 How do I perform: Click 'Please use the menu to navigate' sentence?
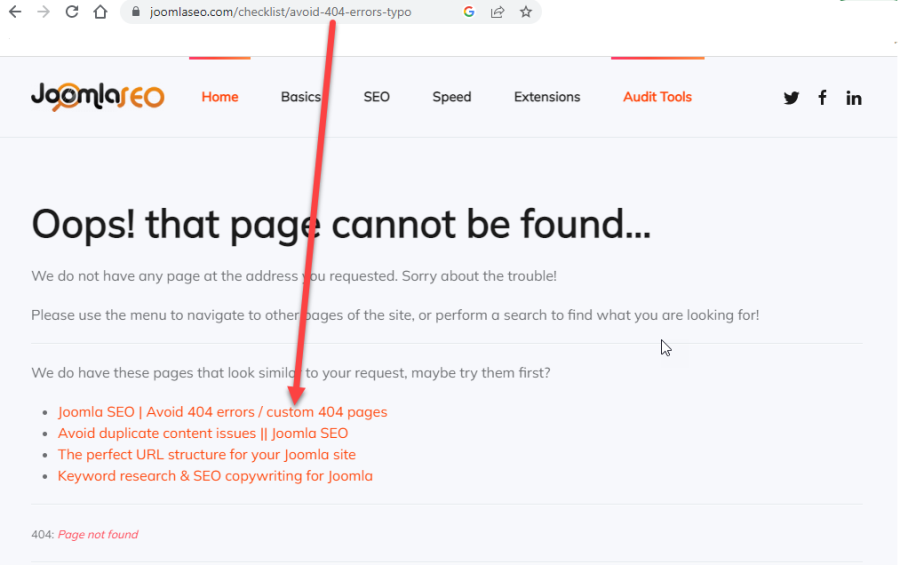tap(395, 315)
